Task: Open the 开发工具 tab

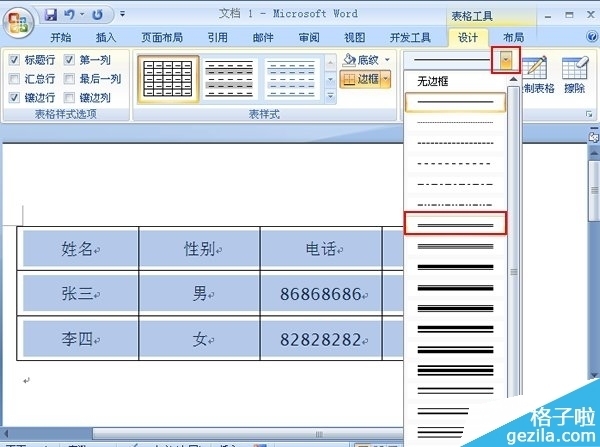Action: [410, 37]
